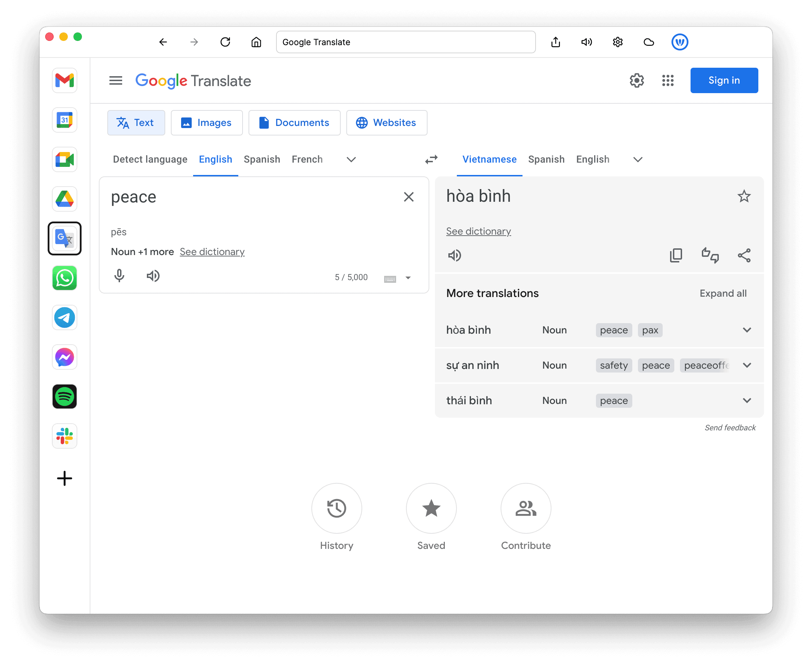Click the History navigation icon
812x666 pixels.
337,509
